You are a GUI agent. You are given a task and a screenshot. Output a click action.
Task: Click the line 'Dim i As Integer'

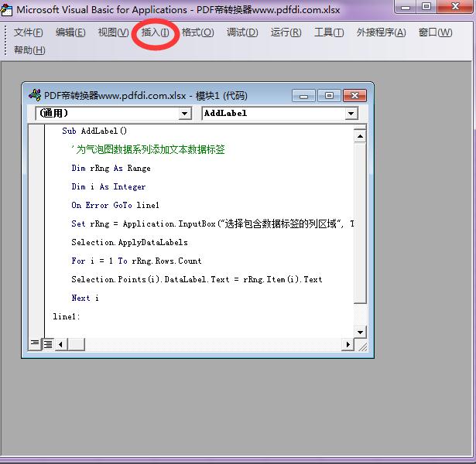coord(108,186)
